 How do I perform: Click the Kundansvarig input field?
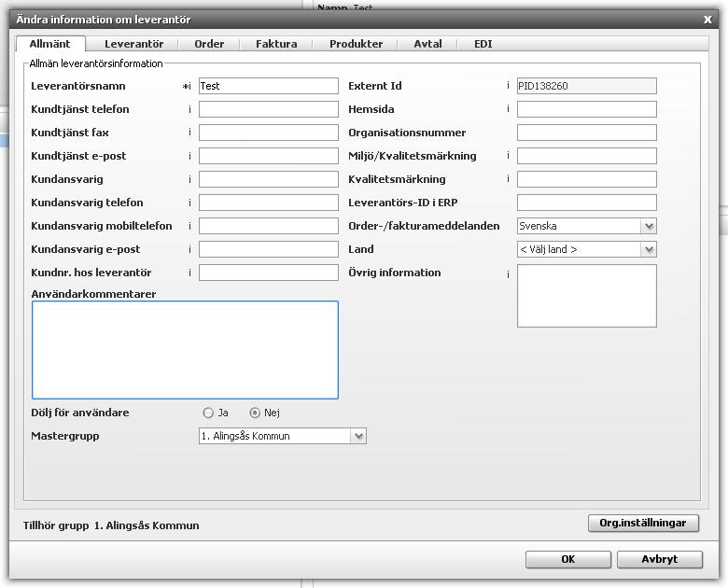269,179
